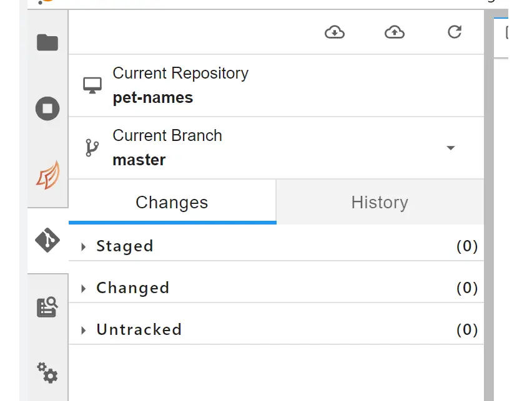Expand the Untracked files section
The image size is (532, 401).
[84, 329]
